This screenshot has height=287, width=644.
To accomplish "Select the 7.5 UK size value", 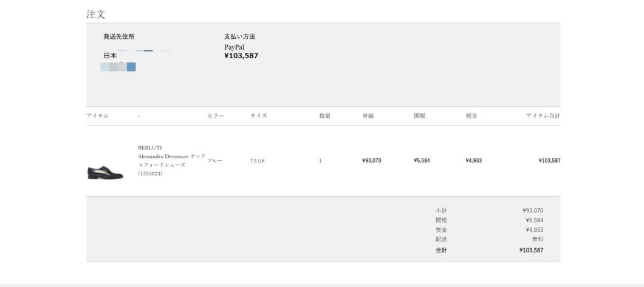I will (x=258, y=161).
